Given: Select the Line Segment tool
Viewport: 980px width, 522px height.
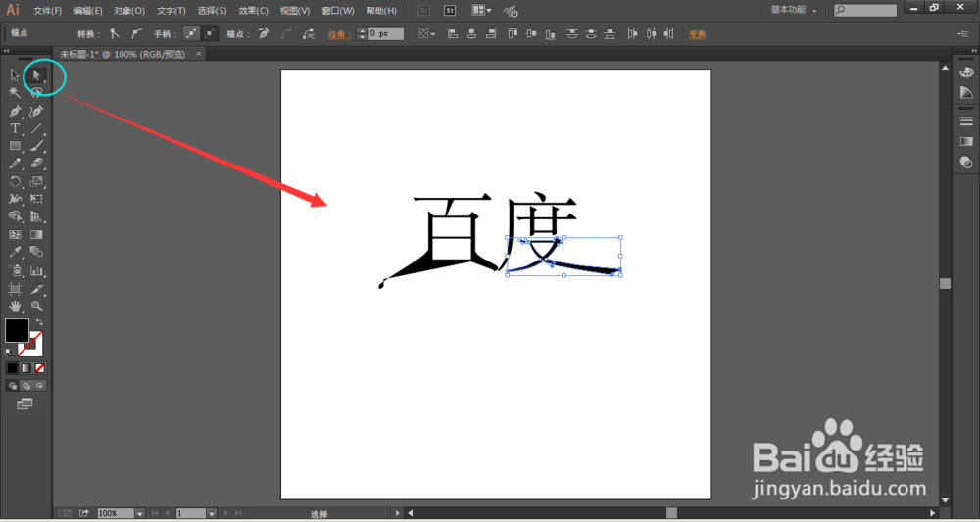Looking at the screenshot, I should 36,129.
